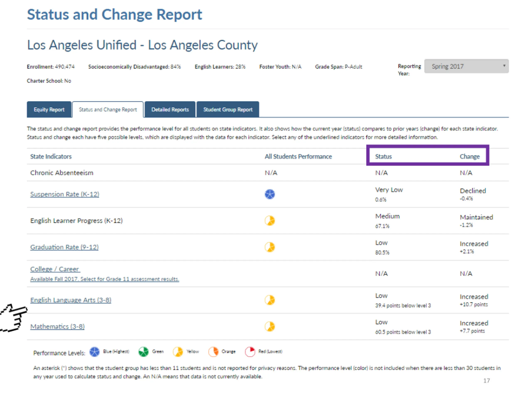
Task: Open the Reporting Year Spring 2017 dropdown
Action: click(466, 66)
